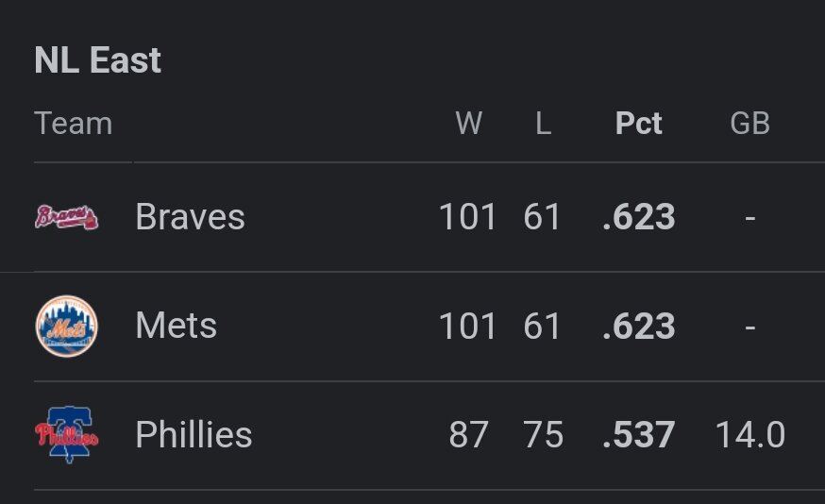
Task: Click the Mets .623 winning percentage
Action: coord(639,327)
